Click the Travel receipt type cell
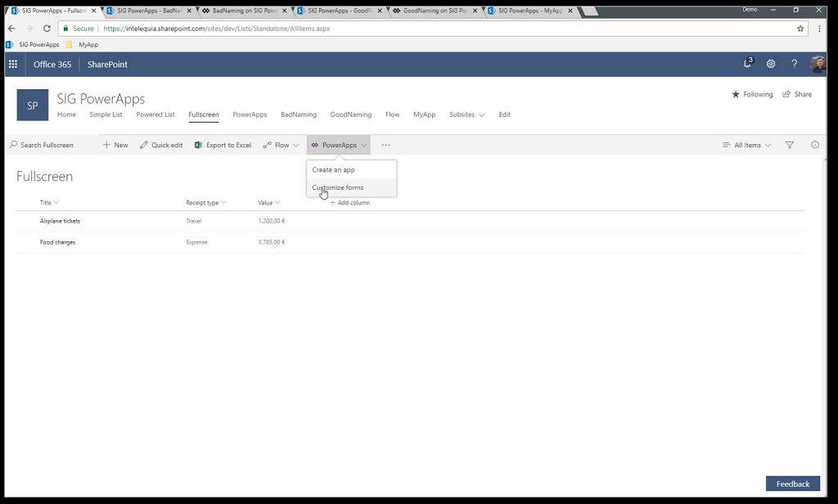This screenshot has width=838, height=504. (193, 221)
